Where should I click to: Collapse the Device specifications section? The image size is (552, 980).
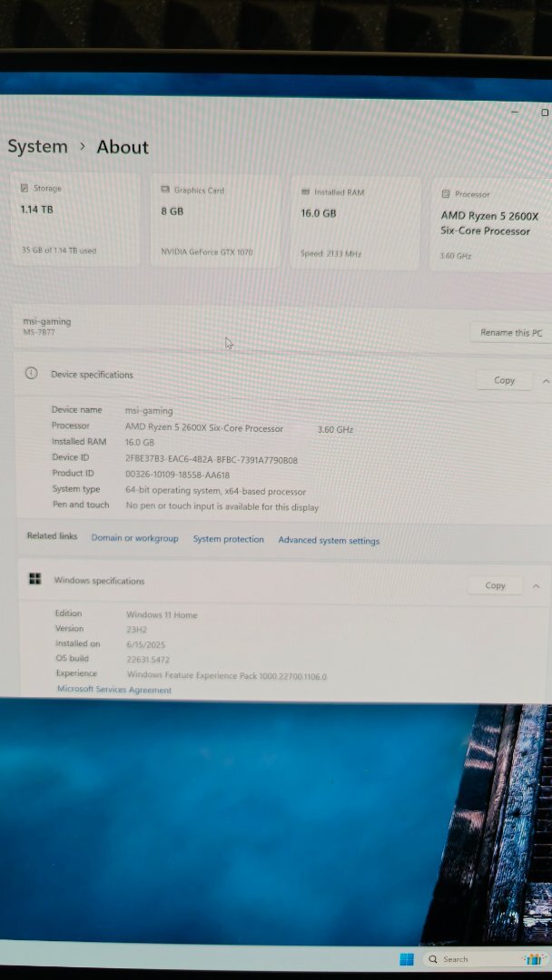(x=546, y=380)
